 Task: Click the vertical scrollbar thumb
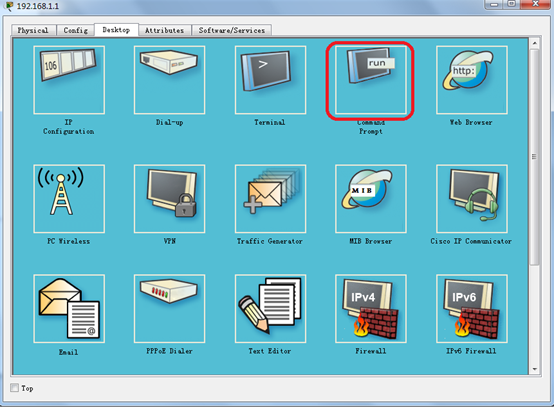point(535,157)
